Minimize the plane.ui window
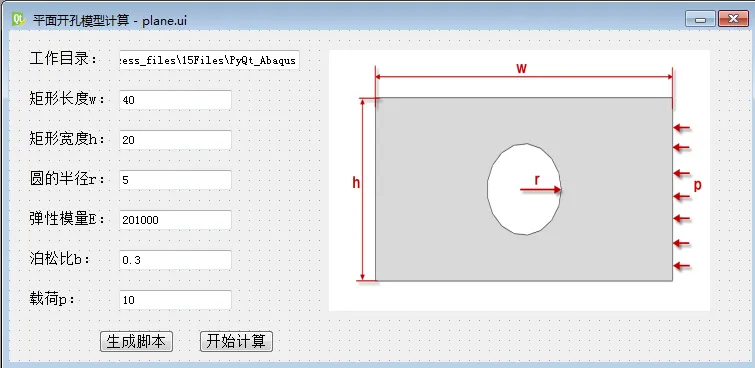Screen dimensions: 755x368 (x=700, y=19)
